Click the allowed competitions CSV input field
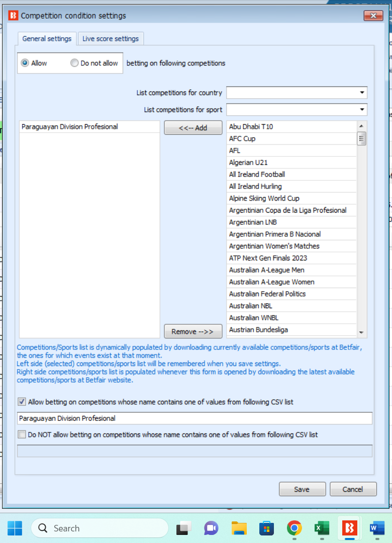 pos(194,418)
